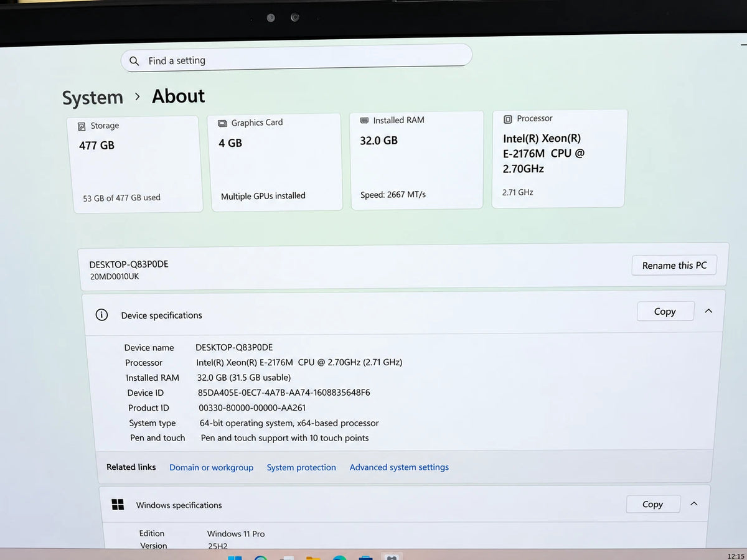747x560 pixels.
Task: Collapse the Device specifications section
Action: pos(708,310)
